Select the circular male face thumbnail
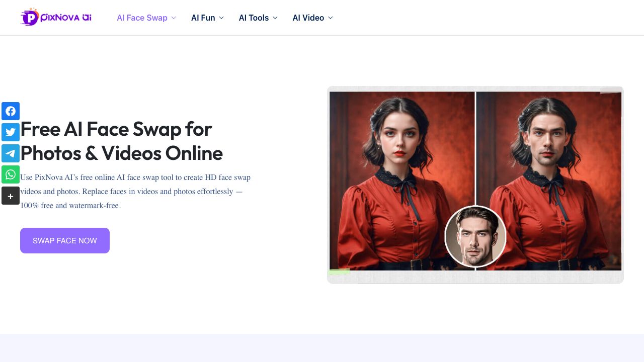This screenshot has height=362, width=644. 475,236
